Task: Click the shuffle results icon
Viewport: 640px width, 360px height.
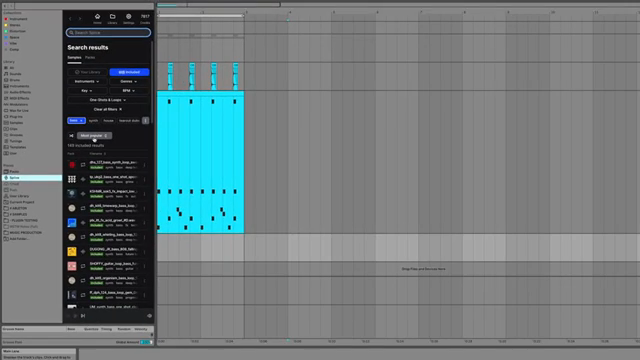Action: click(x=71, y=136)
